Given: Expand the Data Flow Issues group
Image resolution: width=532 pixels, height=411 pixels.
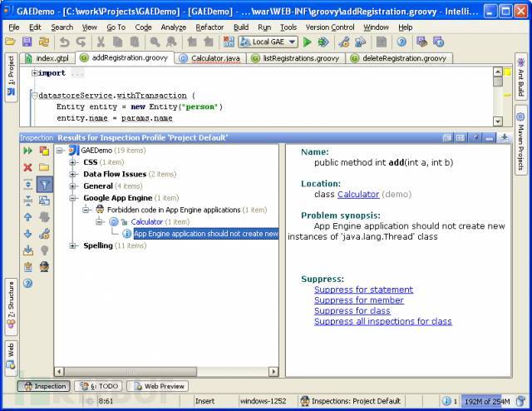Looking at the screenshot, I should (72, 174).
